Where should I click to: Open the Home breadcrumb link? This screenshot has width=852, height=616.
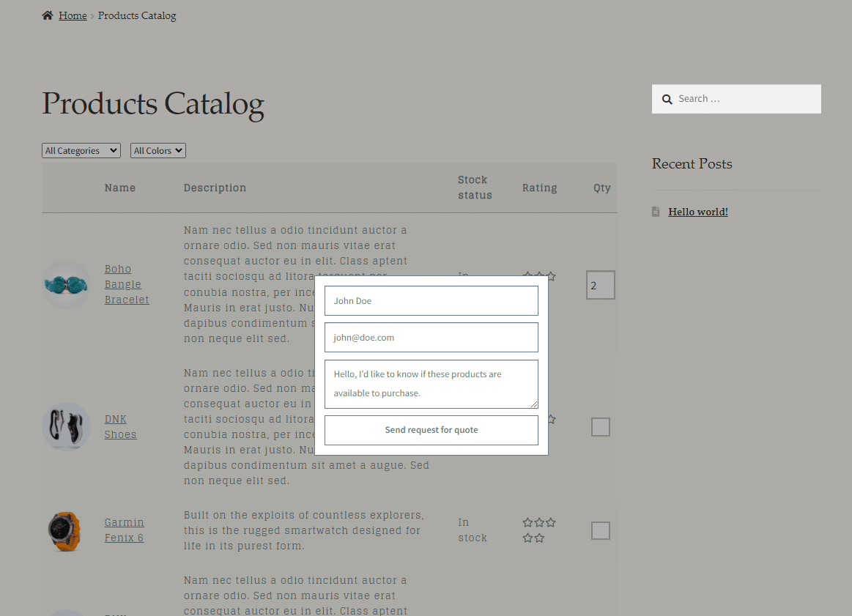[73, 16]
